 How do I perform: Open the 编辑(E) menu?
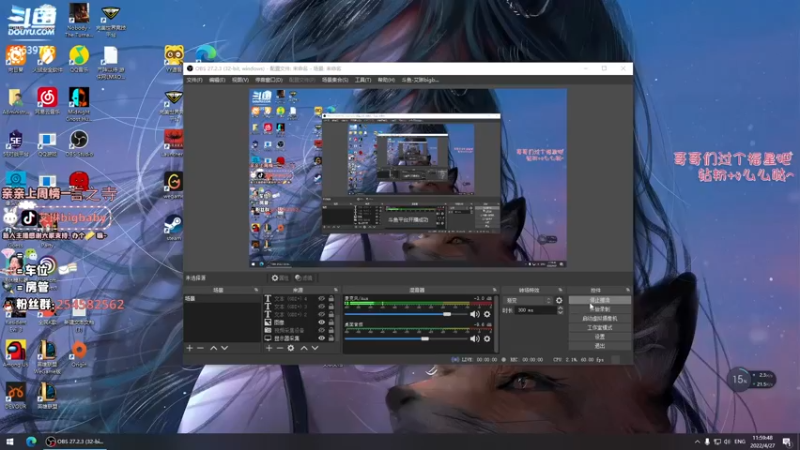(x=217, y=80)
